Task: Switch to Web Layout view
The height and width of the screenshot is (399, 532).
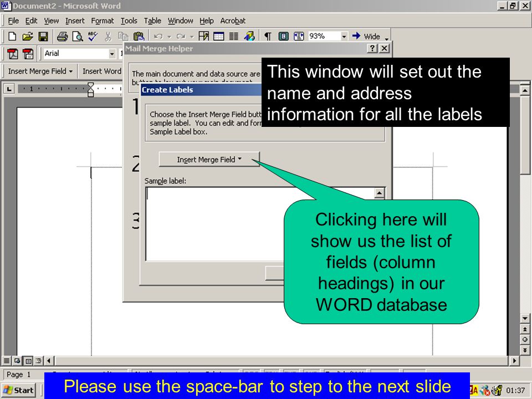Action: tap(17, 361)
